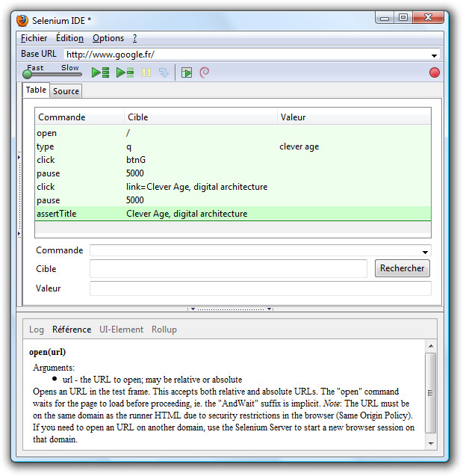
Task: Select the Référence tab
Action: [x=72, y=330]
